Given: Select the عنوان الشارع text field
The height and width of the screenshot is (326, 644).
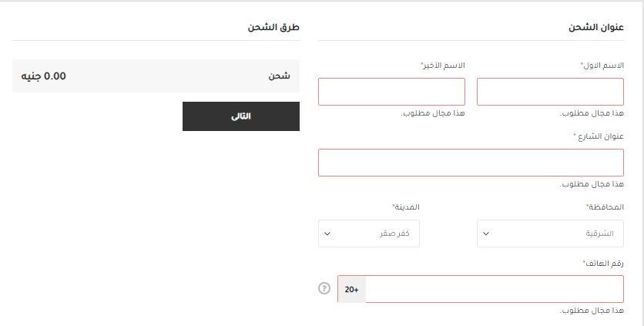Looking at the screenshot, I should 471,163.
